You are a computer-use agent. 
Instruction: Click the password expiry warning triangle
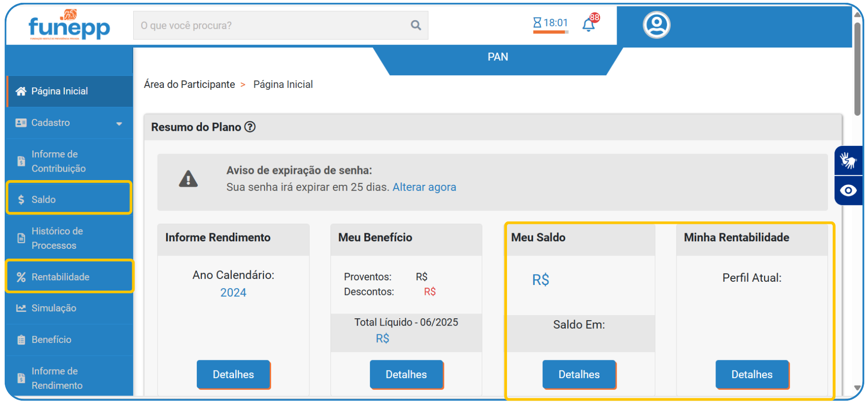tap(188, 179)
